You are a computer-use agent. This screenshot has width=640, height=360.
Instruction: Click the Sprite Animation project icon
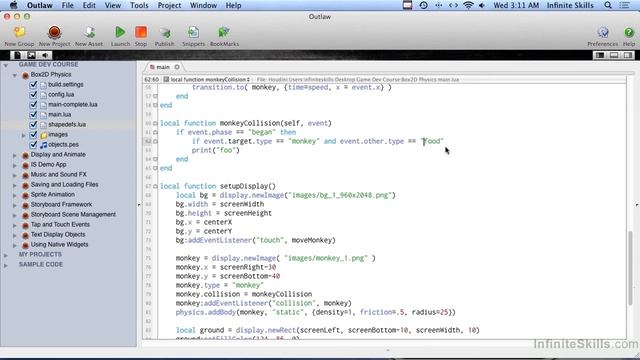25,195
